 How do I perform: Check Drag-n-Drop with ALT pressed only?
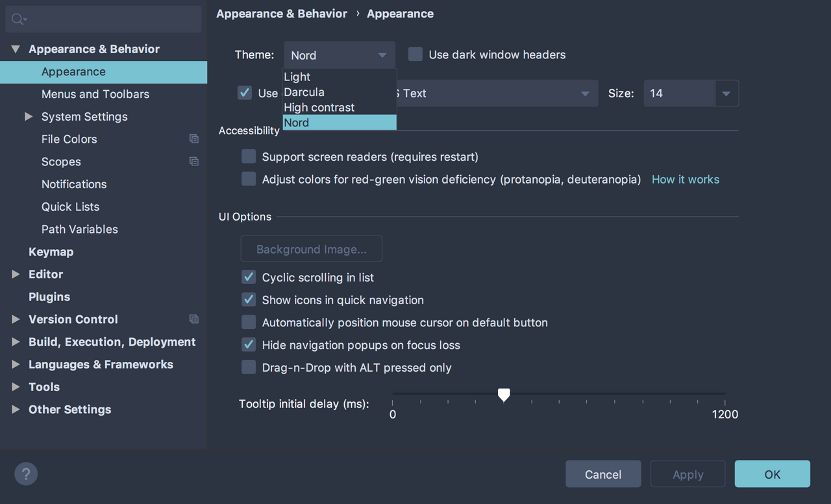tap(249, 368)
